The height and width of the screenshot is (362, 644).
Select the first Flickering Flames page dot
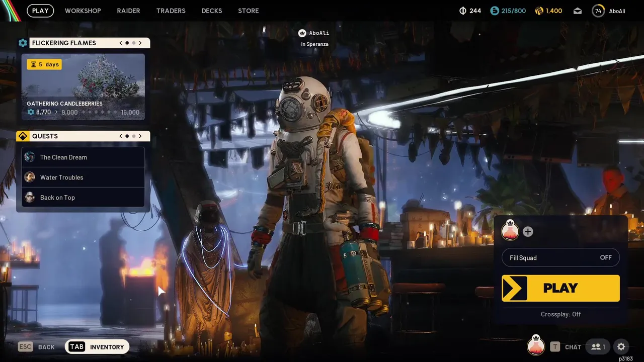pos(127,43)
